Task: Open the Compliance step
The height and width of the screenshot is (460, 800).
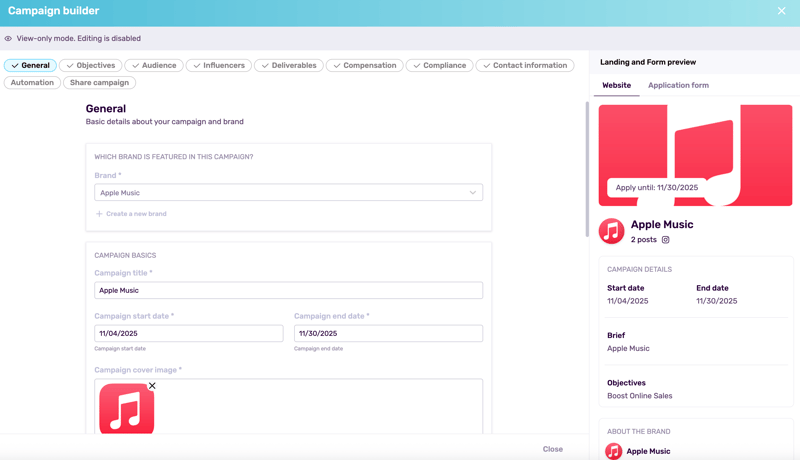Action: point(439,65)
